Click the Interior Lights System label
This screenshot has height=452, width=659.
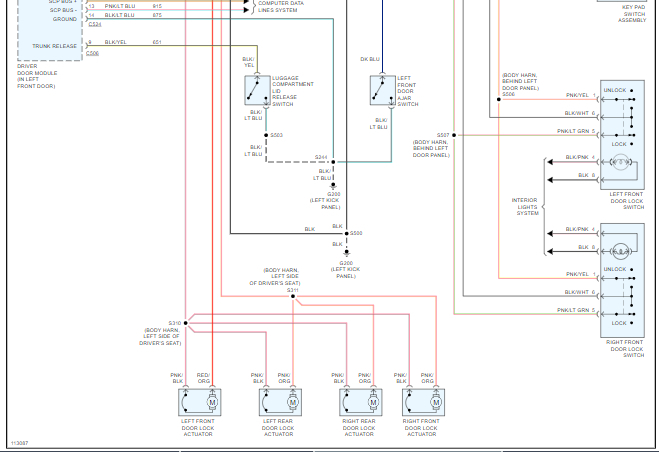525,207
